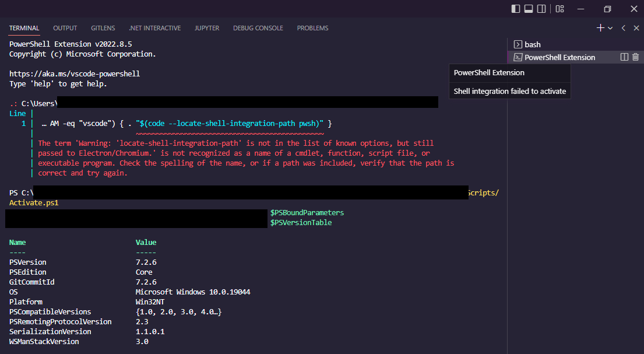Toggle the Panel visibility
Image resolution: width=644 pixels, height=354 pixels.
[x=528, y=8]
